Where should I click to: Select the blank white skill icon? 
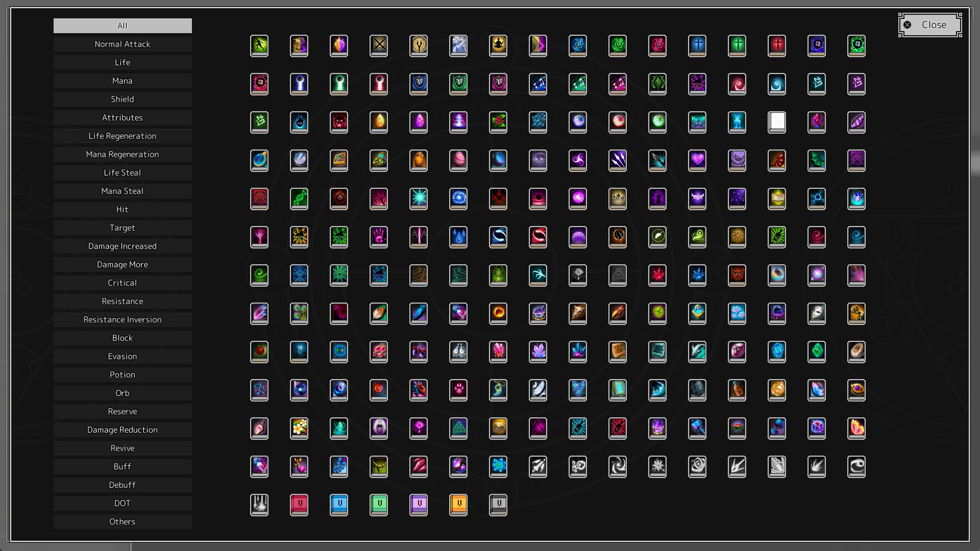(x=777, y=122)
